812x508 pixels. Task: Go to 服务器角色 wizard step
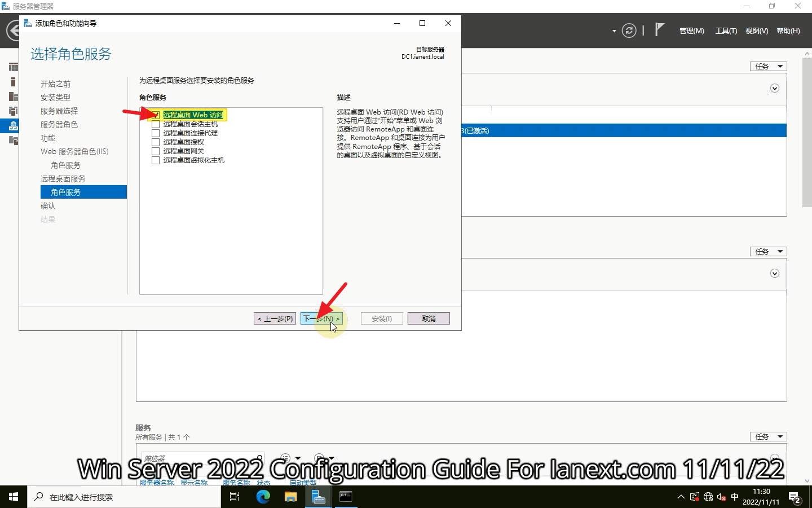tap(59, 124)
